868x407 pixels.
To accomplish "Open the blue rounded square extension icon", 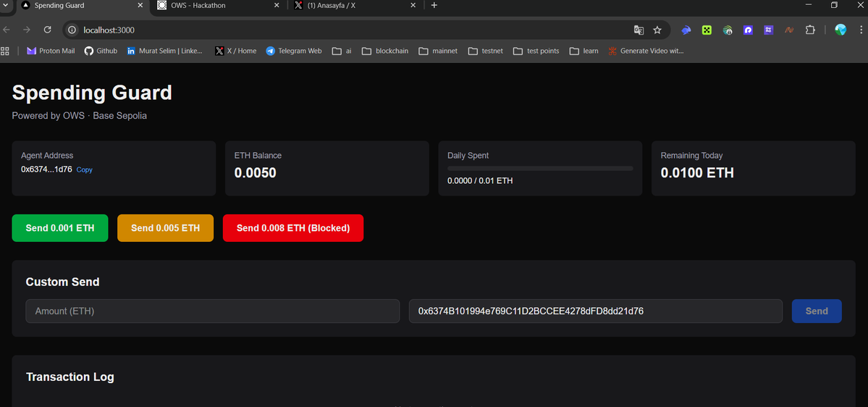I will click(748, 30).
